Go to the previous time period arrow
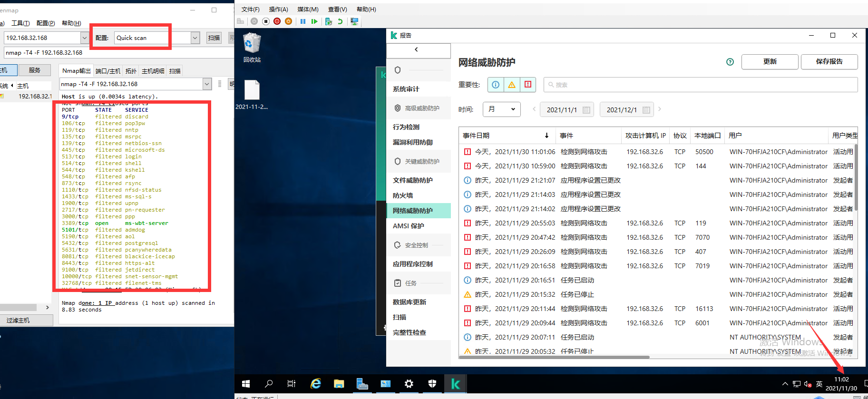Viewport: 868px width, 399px height. [x=534, y=109]
